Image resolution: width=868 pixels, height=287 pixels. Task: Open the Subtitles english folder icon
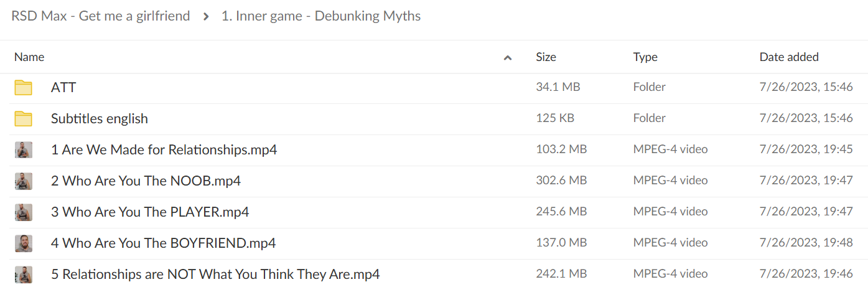[x=23, y=119]
